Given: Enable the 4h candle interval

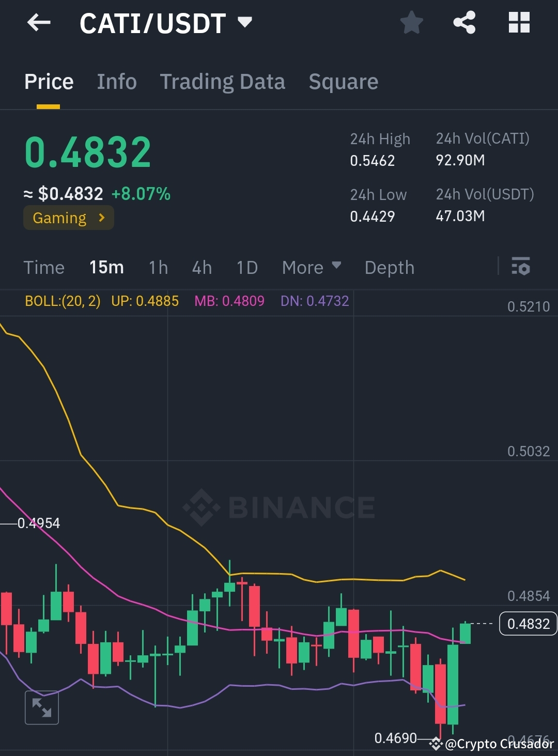Looking at the screenshot, I should [202, 267].
